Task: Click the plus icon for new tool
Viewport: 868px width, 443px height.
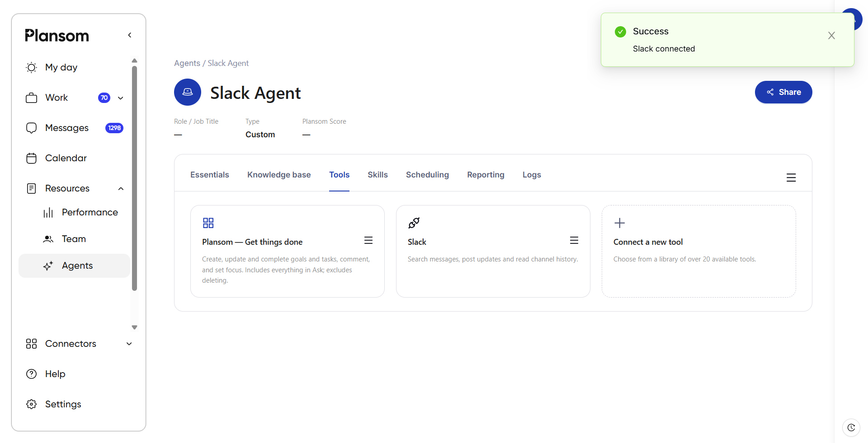Action: point(620,223)
